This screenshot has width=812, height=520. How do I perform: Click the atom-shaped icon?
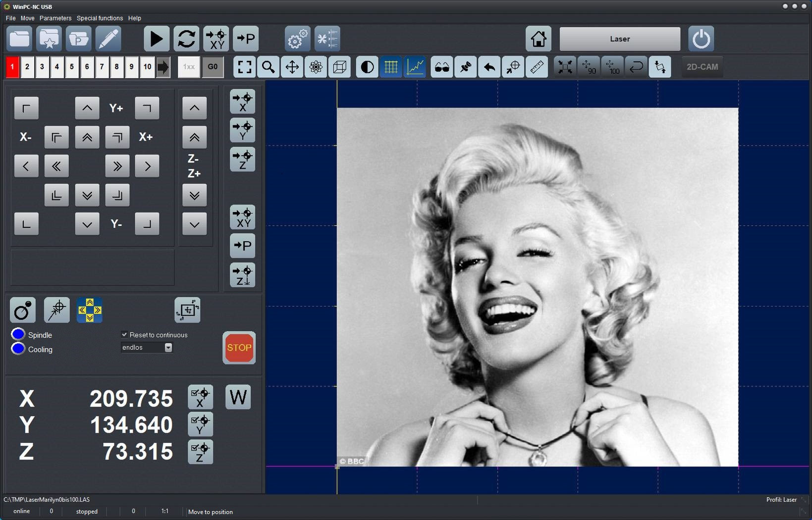[316, 67]
